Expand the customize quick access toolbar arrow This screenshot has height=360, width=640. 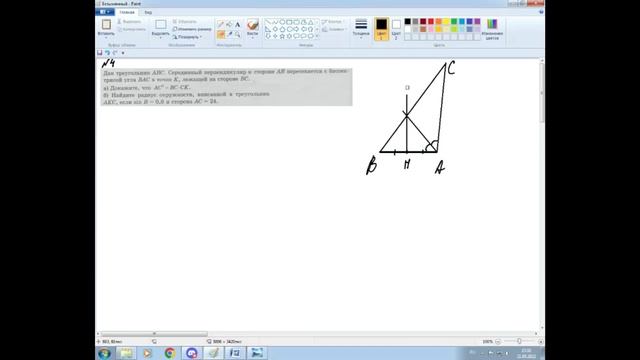pyautogui.click(x=123, y=53)
